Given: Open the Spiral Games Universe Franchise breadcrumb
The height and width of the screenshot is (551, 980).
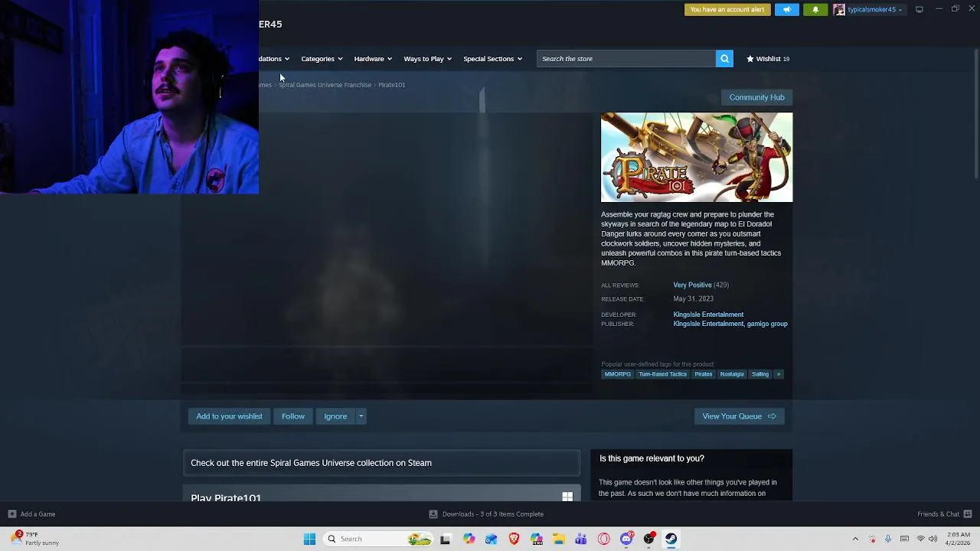Looking at the screenshot, I should [x=325, y=85].
